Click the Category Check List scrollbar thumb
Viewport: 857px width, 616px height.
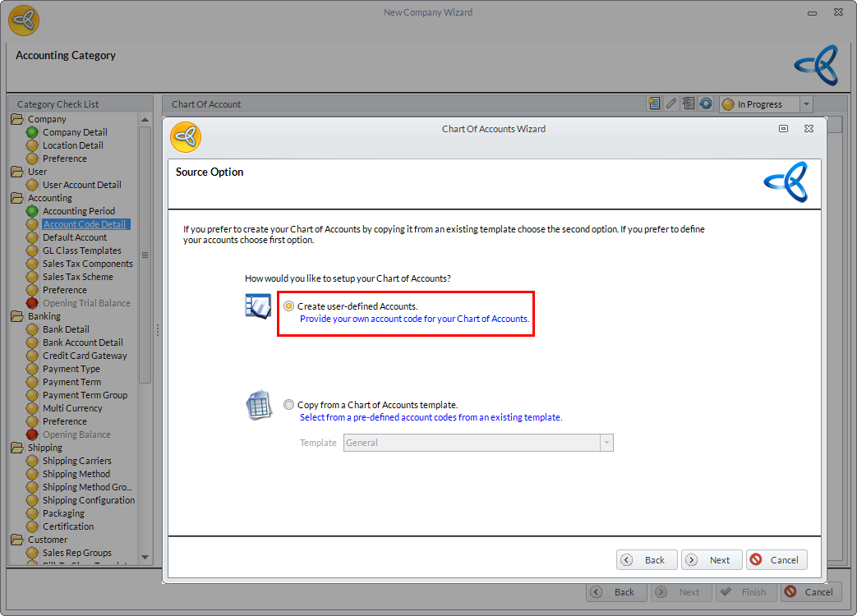(x=145, y=255)
